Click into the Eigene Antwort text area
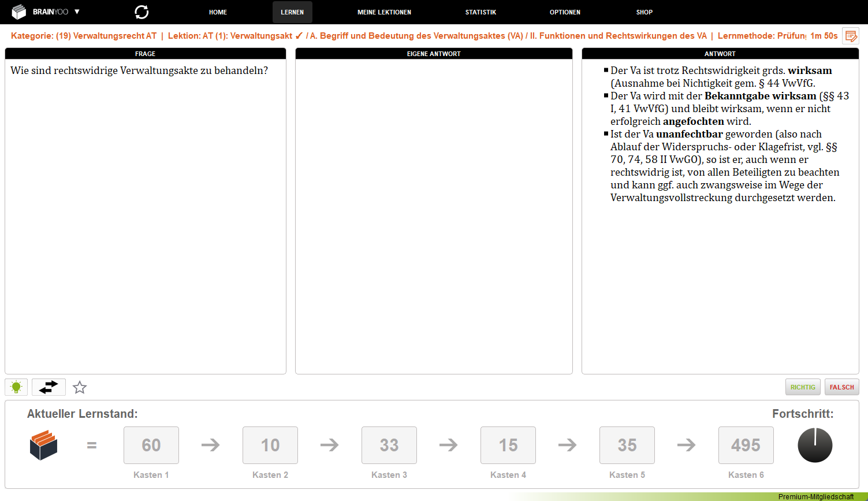 coord(434,216)
